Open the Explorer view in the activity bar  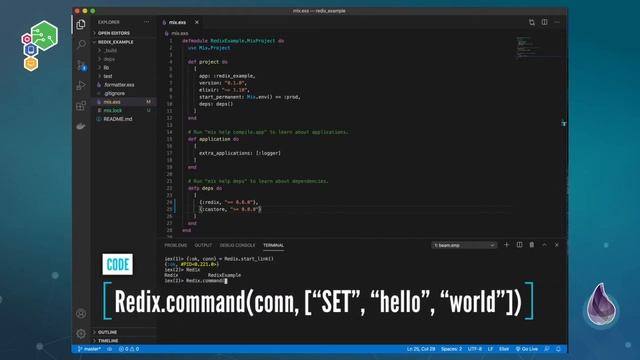(x=81, y=24)
